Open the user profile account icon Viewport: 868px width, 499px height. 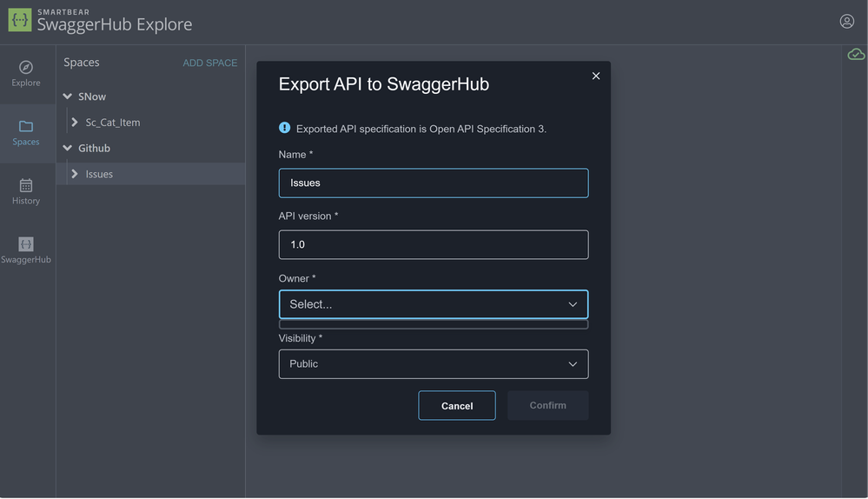tap(846, 21)
